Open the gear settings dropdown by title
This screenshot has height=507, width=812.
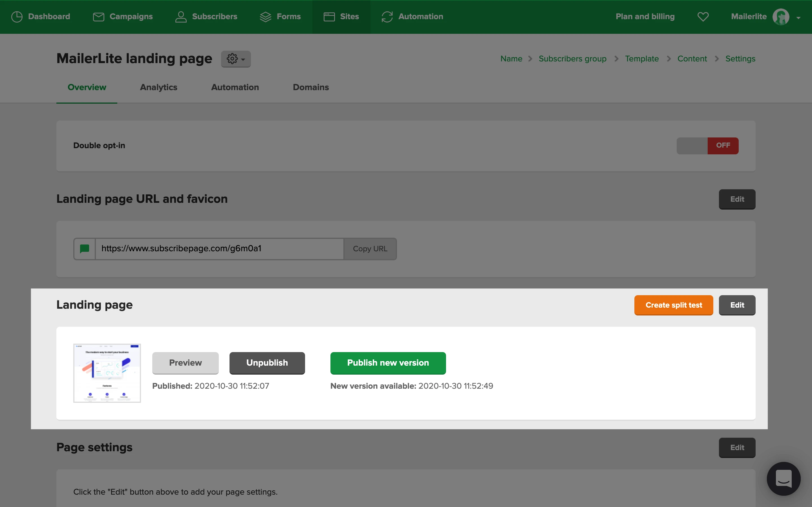(x=235, y=59)
